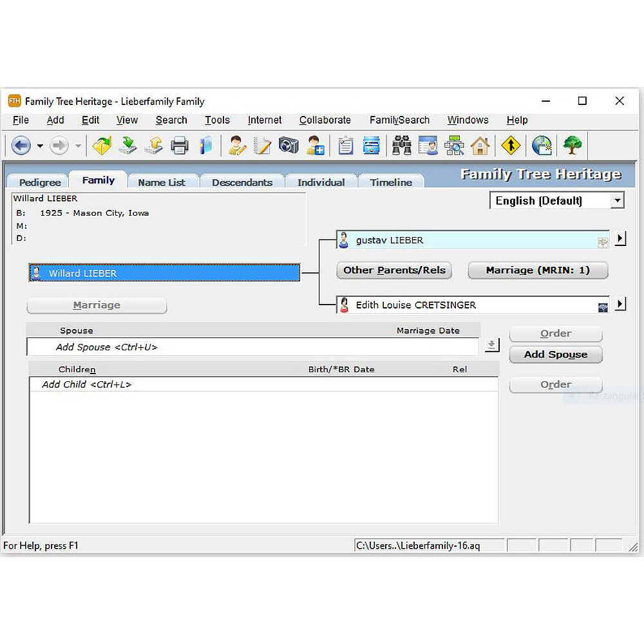This screenshot has height=644, width=644.
Task: Click the Marriage (MRIN: 1) button
Action: click(x=538, y=270)
